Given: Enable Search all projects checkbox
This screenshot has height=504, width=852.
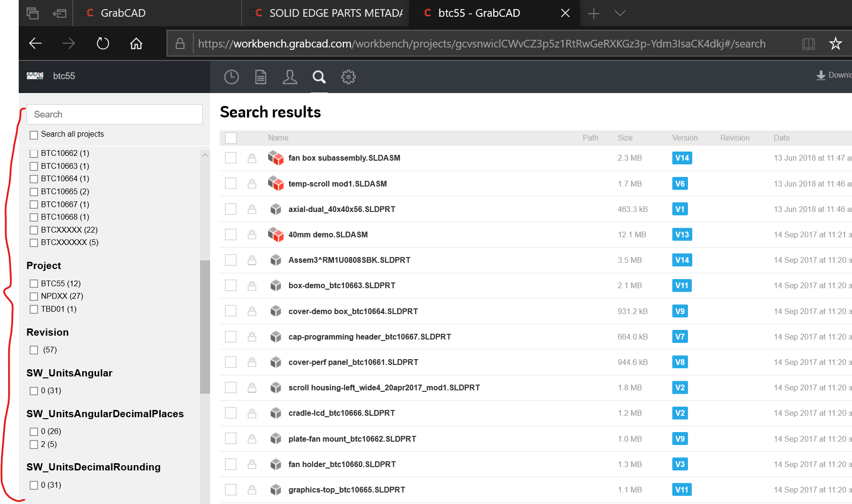Looking at the screenshot, I should (x=34, y=135).
